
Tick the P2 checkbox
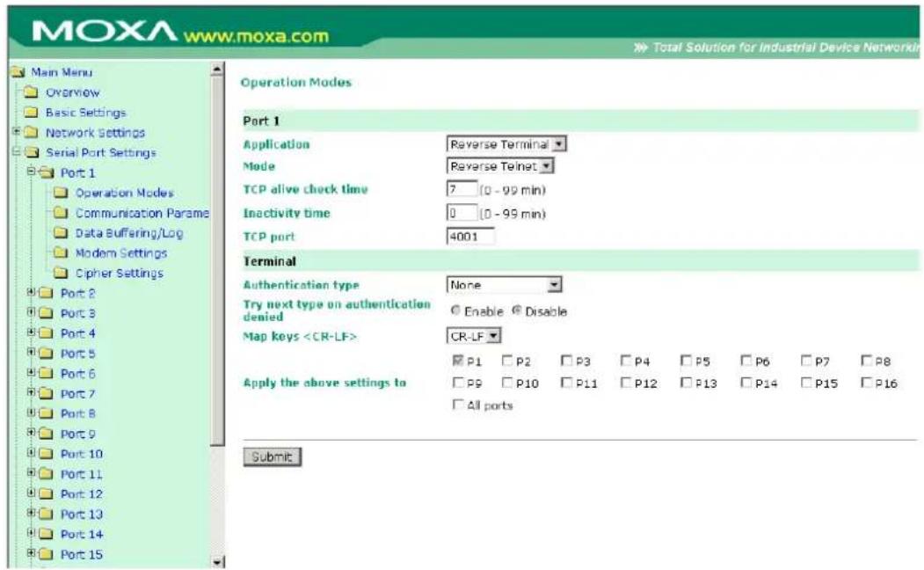tap(507, 360)
